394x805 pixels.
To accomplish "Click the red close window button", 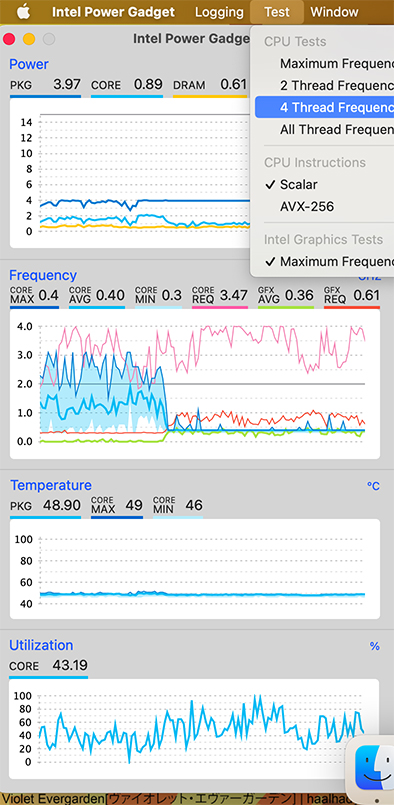I will (x=9, y=39).
